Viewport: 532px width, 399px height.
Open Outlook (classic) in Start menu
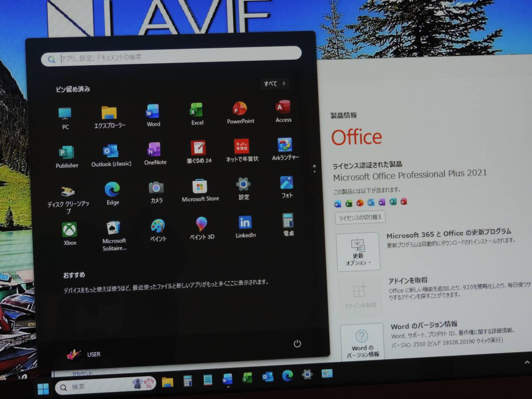click(111, 155)
